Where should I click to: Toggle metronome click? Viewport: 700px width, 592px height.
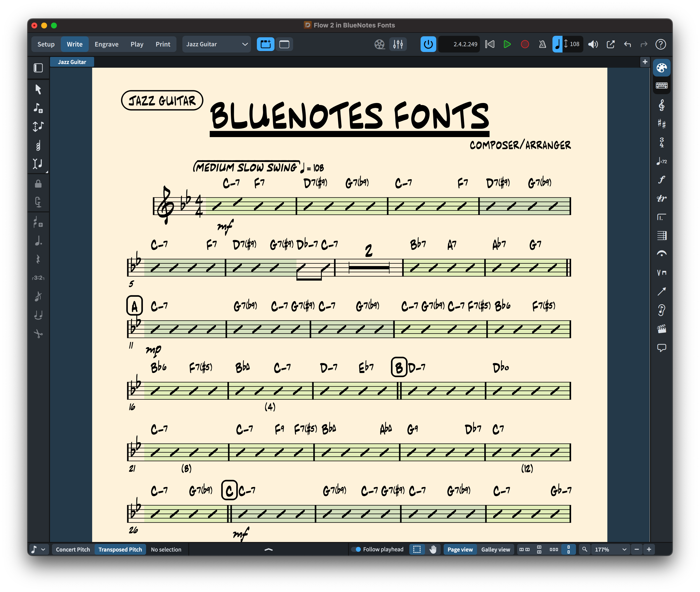tap(542, 44)
